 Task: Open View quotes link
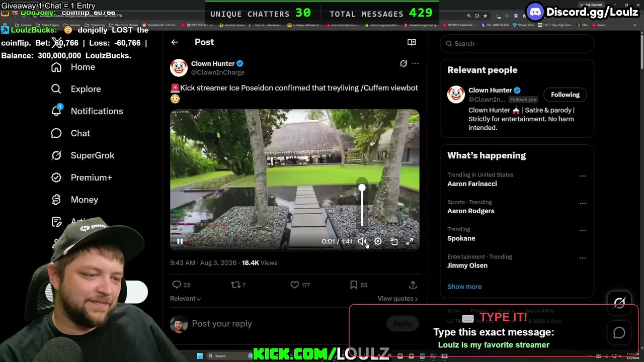pyautogui.click(x=397, y=299)
